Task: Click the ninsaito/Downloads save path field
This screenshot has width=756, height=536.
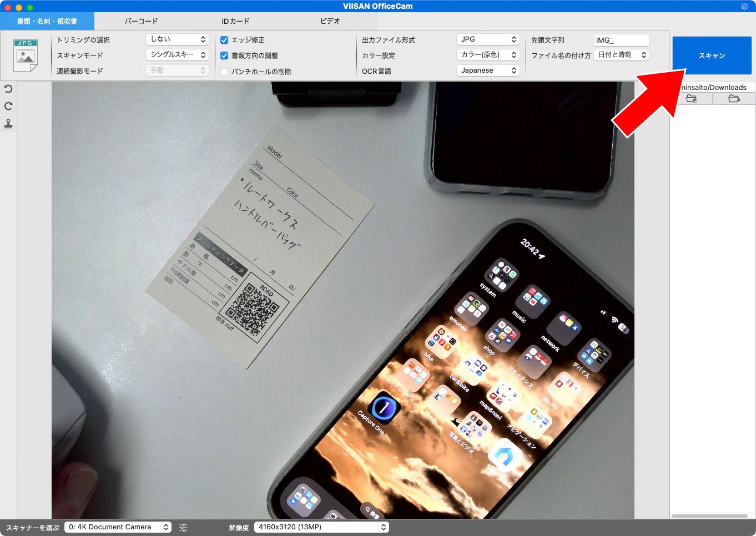Action: [713, 87]
